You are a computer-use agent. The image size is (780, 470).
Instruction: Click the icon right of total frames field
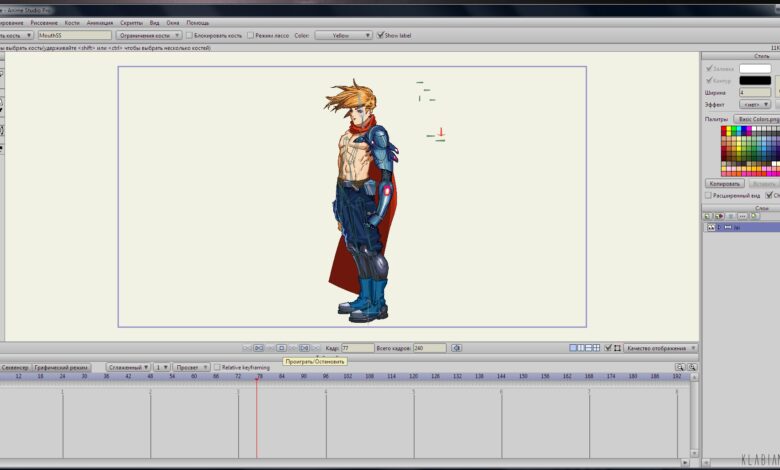[x=456, y=348]
